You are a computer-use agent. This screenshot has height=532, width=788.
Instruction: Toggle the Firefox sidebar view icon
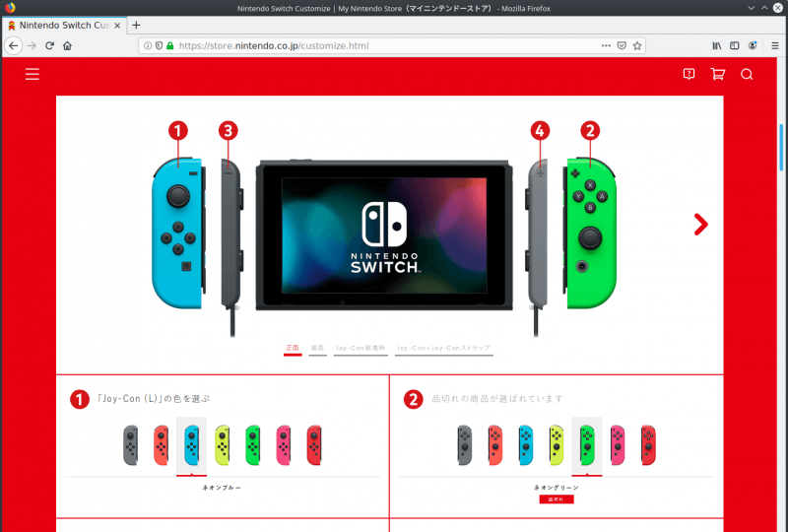(734, 45)
